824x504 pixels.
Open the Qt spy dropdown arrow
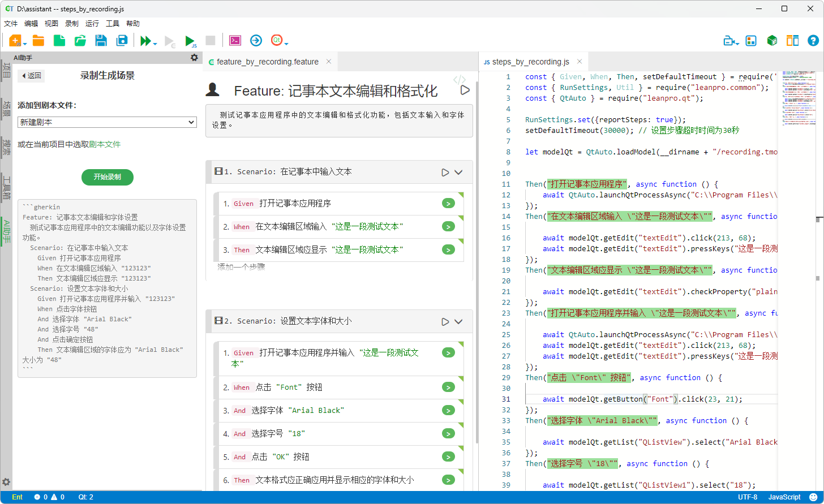(x=286, y=43)
